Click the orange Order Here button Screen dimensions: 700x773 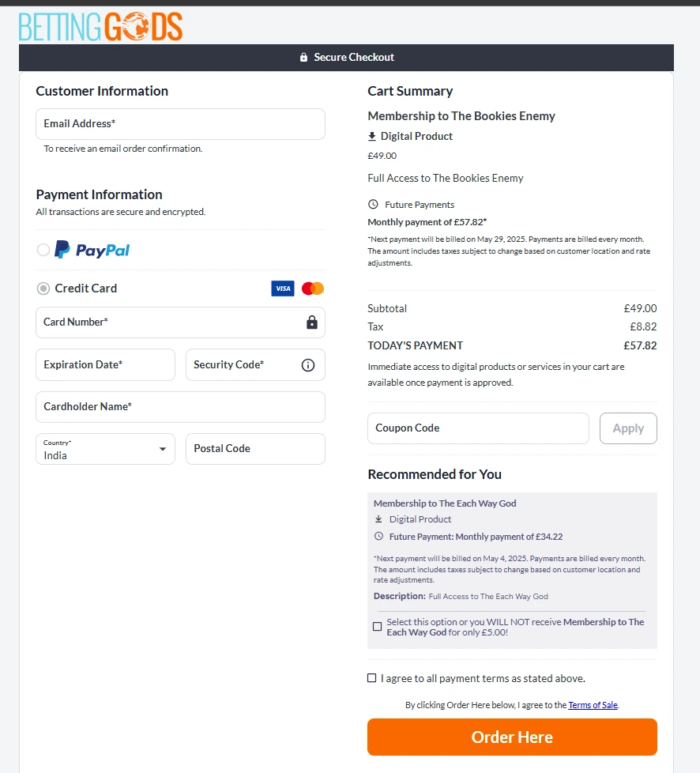(x=512, y=737)
